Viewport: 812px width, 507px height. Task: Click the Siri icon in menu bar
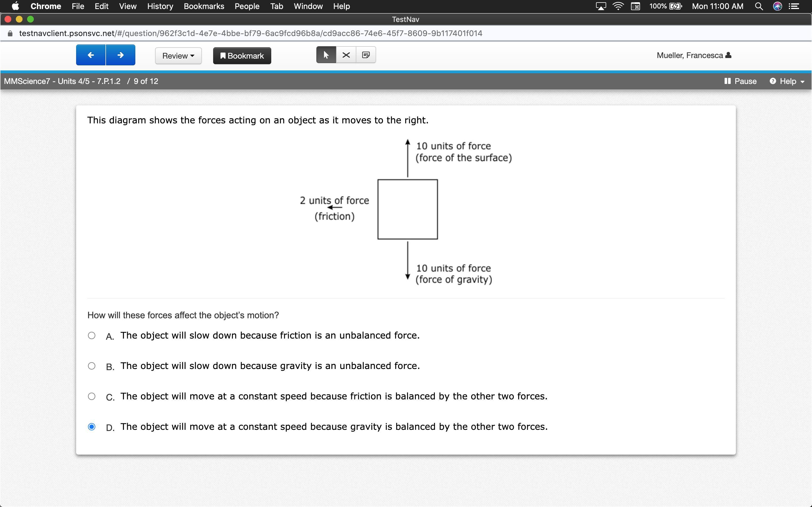[x=777, y=6]
